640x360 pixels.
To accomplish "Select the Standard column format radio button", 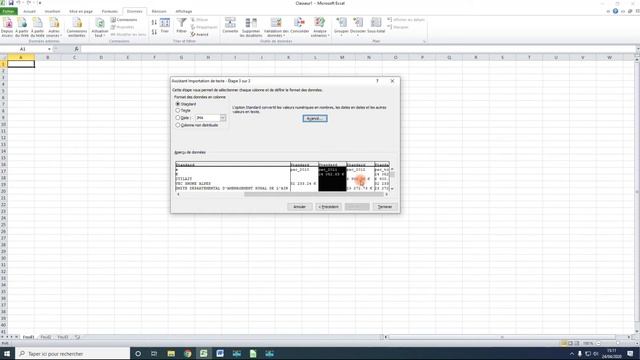I will tap(178, 104).
